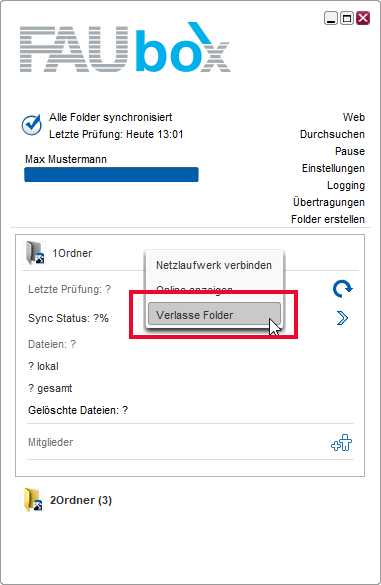Click the blue storage usage bar

click(x=111, y=175)
